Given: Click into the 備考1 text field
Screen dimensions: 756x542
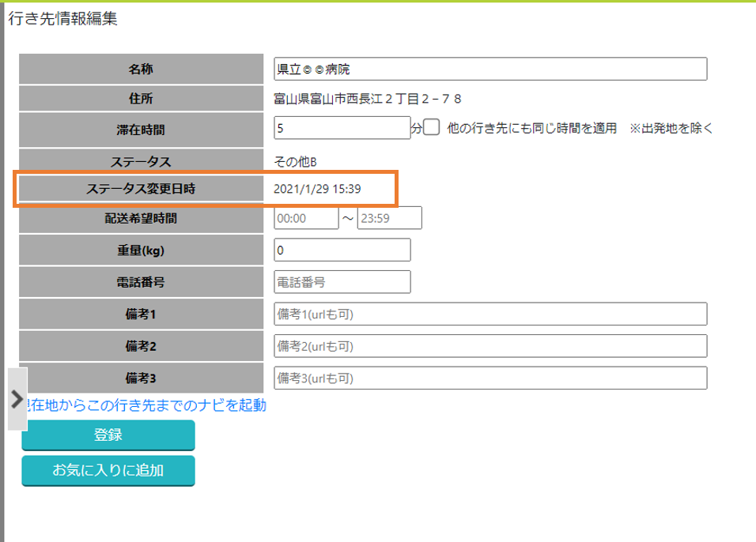Looking at the screenshot, I should [x=490, y=314].
